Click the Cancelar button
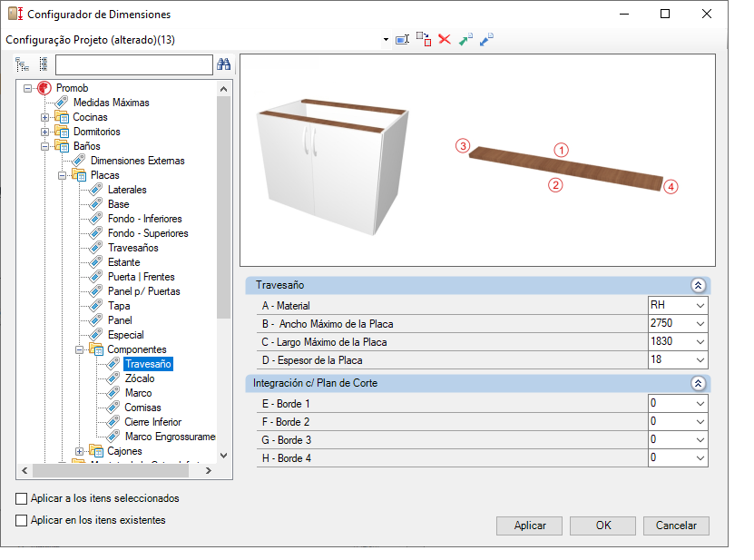The width and height of the screenshot is (754, 560). tap(676, 526)
